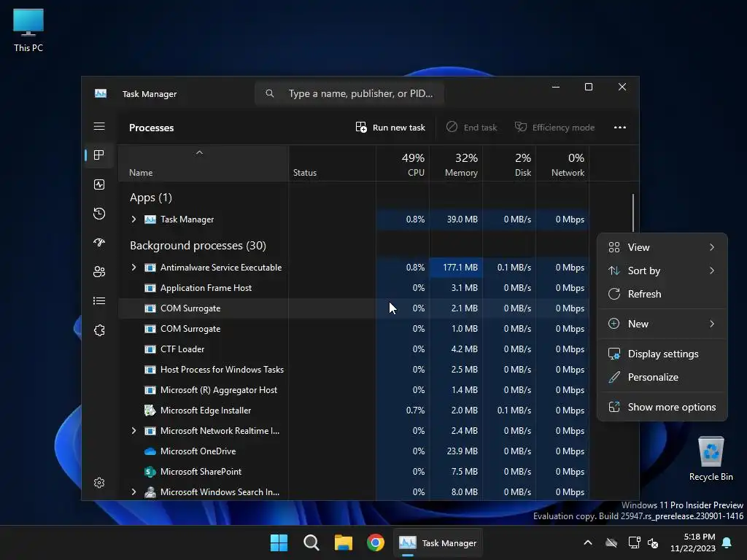Click the Microsoft SharePoint process icon

tap(150, 472)
